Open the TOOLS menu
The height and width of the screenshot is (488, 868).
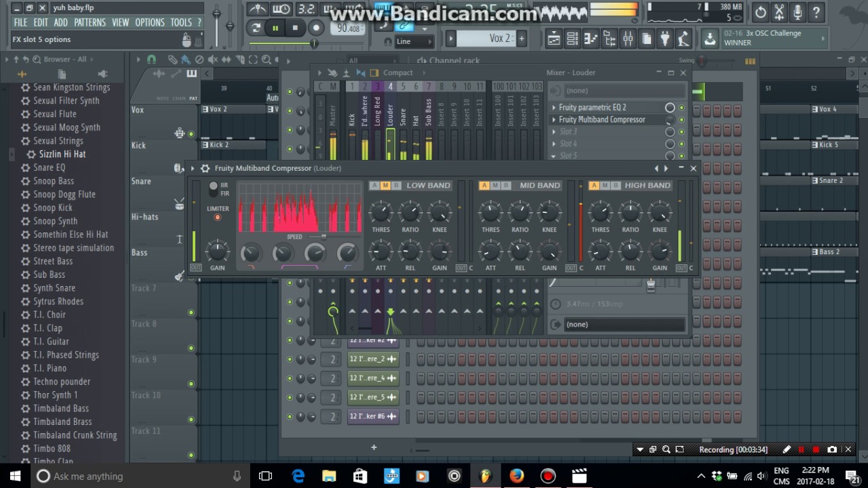(x=181, y=22)
